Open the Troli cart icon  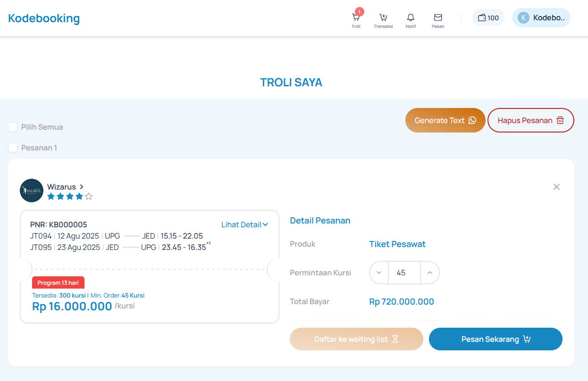pos(356,18)
